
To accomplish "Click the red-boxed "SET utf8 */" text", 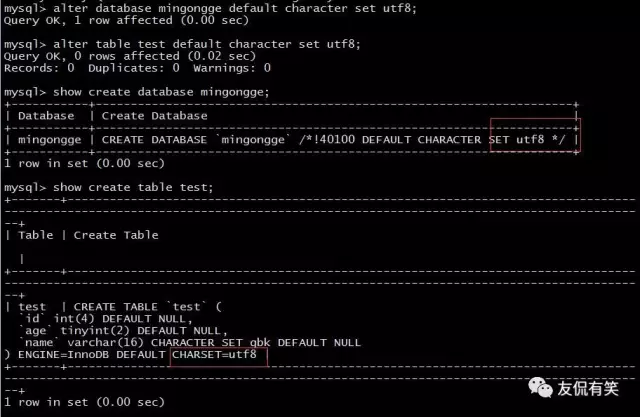I will click(534, 140).
